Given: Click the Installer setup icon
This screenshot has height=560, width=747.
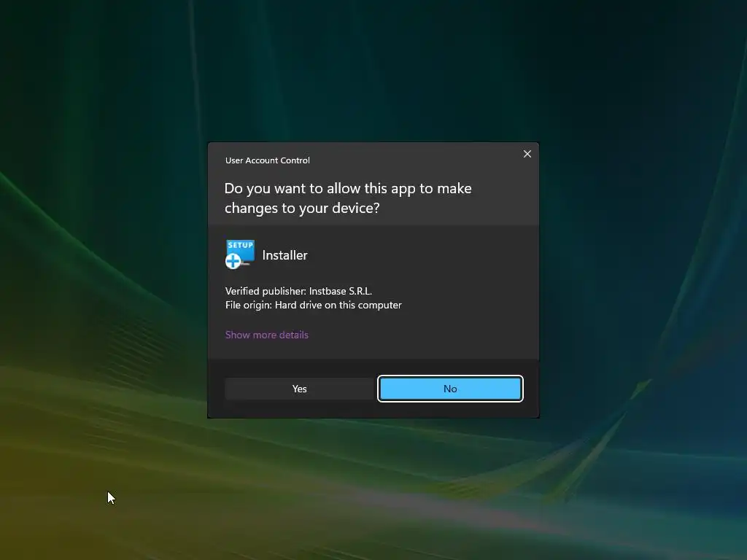Looking at the screenshot, I should (x=240, y=254).
